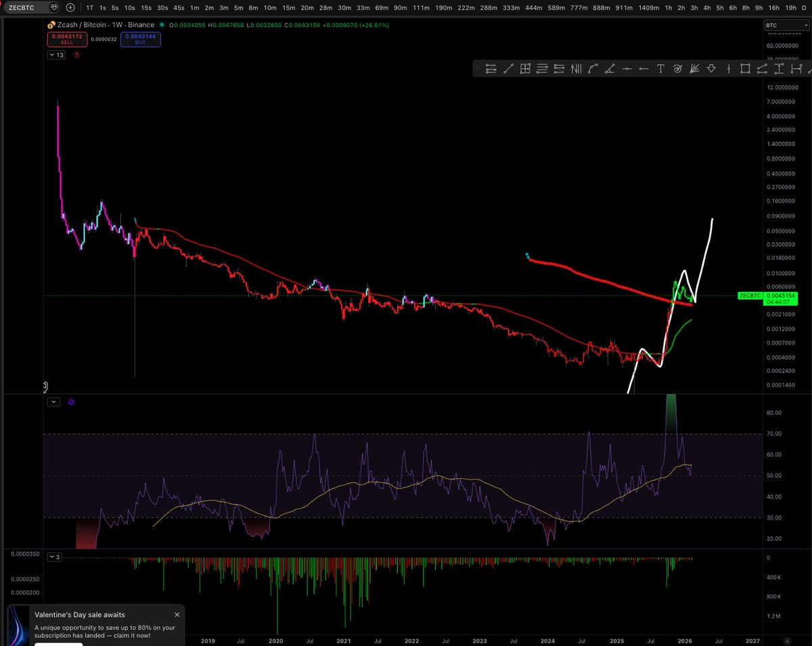Switch to the 30s interval
The width and height of the screenshot is (812, 646).
pos(162,7)
